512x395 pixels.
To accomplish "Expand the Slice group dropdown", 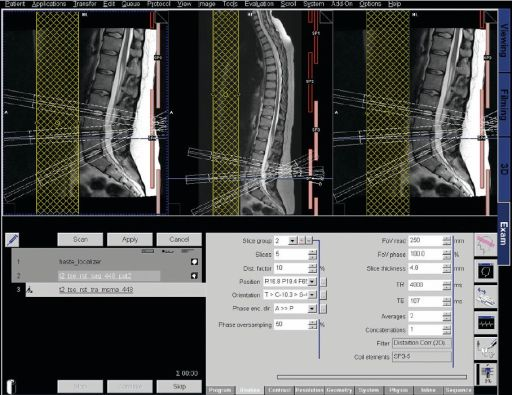I will (x=292, y=241).
